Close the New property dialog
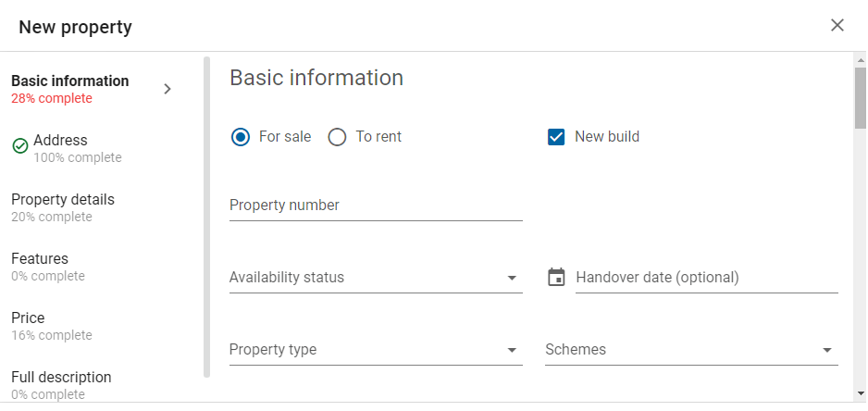This screenshot has width=868, height=411. pyautogui.click(x=837, y=25)
